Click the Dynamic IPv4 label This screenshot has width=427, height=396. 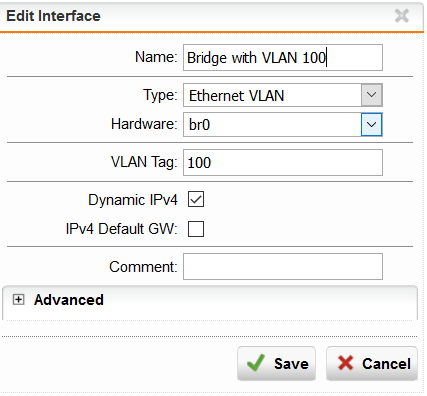[133, 200]
